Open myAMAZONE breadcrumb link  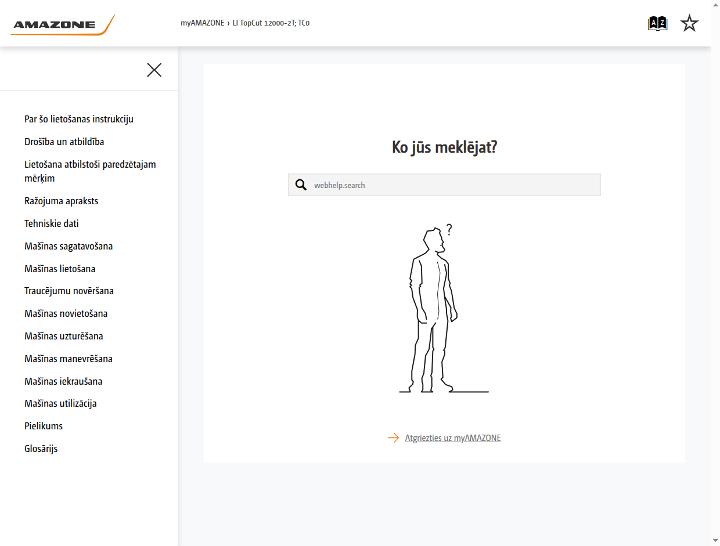[202, 23]
